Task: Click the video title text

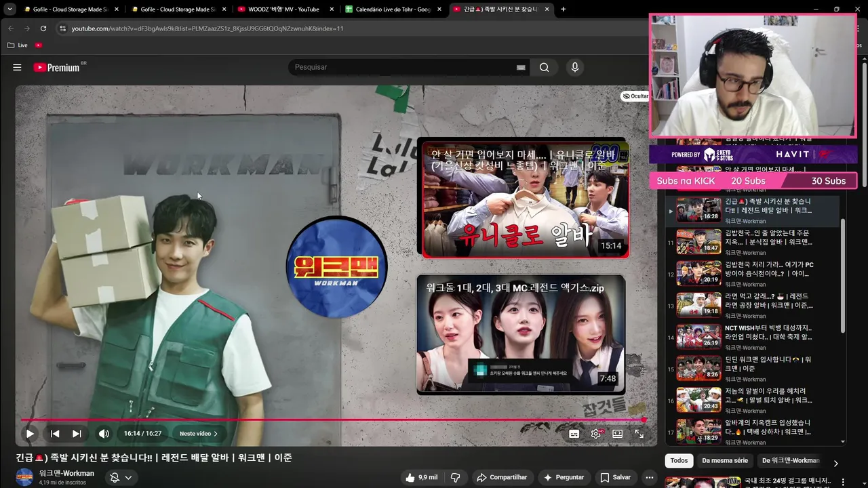Action: pyautogui.click(x=154, y=457)
